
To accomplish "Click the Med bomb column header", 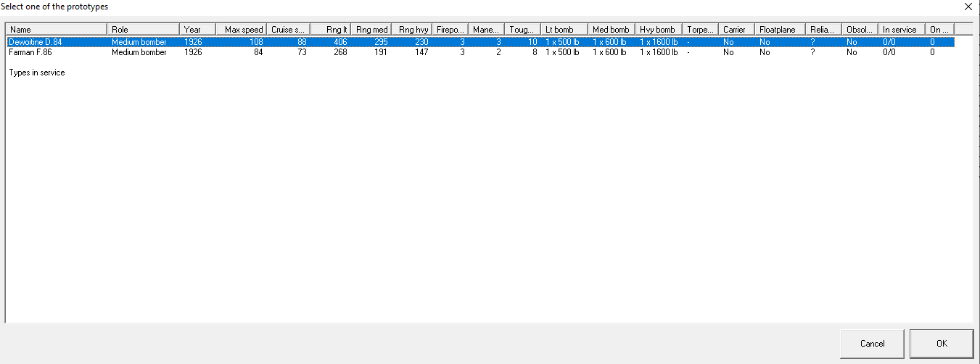I will pyautogui.click(x=612, y=30).
